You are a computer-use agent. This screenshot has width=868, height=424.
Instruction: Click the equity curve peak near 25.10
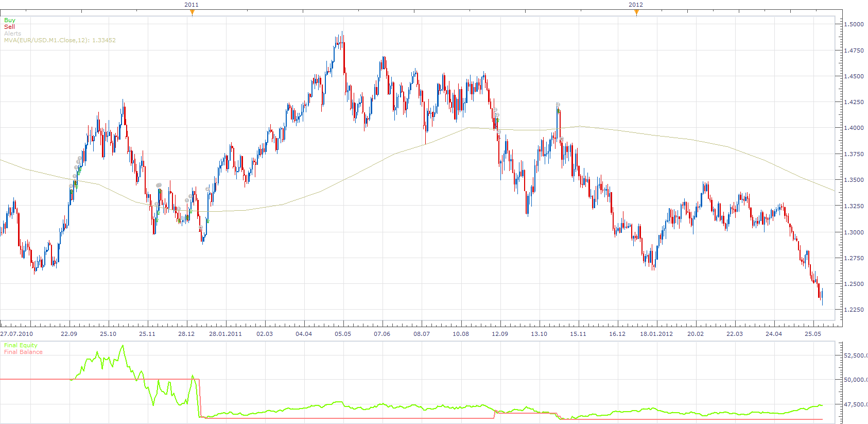point(123,346)
